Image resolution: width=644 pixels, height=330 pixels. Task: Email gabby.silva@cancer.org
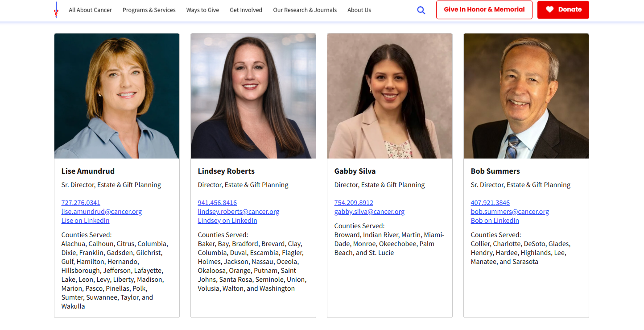coord(370,212)
